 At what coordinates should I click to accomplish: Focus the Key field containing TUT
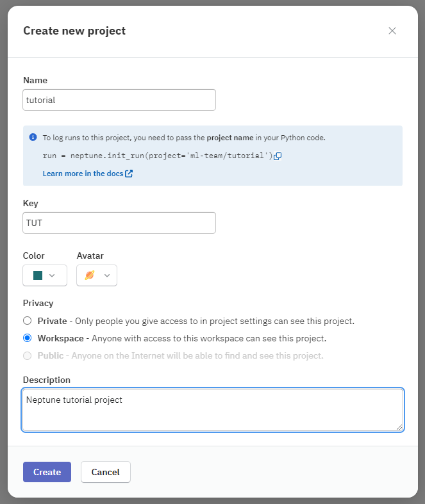click(119, 223)
